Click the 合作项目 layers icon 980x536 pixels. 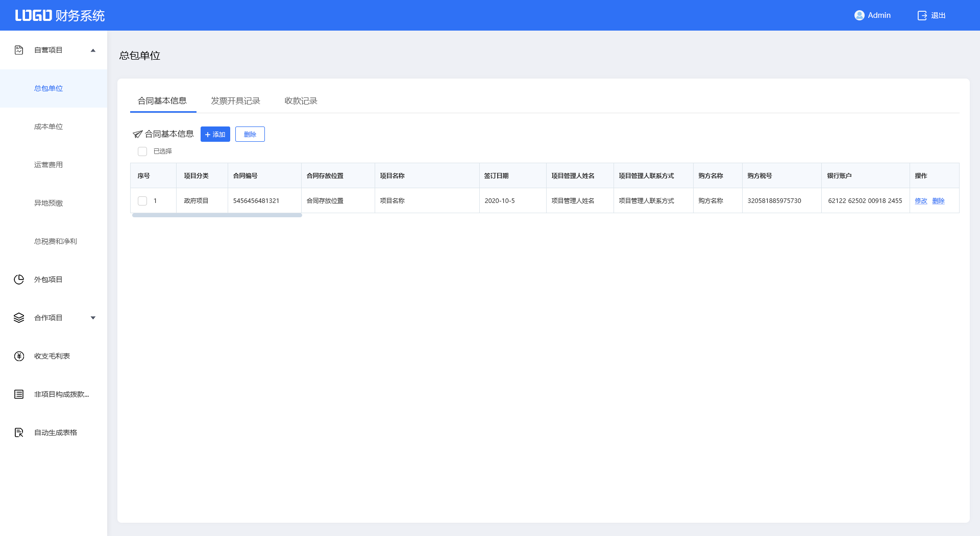(19, 318)
